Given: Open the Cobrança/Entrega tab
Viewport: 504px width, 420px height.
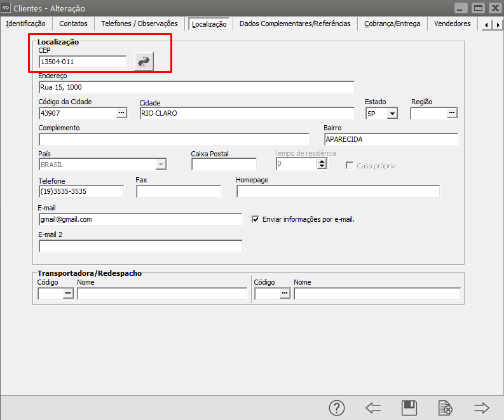Looking at the screenshot, I should click(392, 24).
